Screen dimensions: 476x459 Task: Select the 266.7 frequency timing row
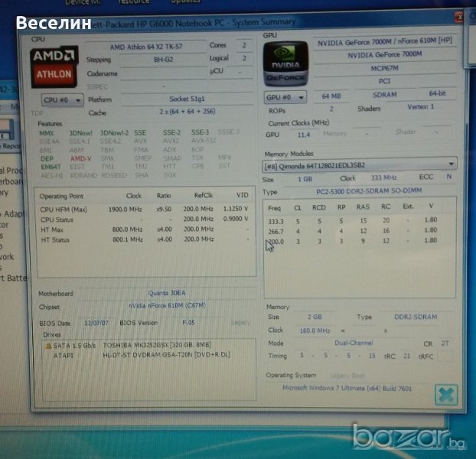point(353,231)
